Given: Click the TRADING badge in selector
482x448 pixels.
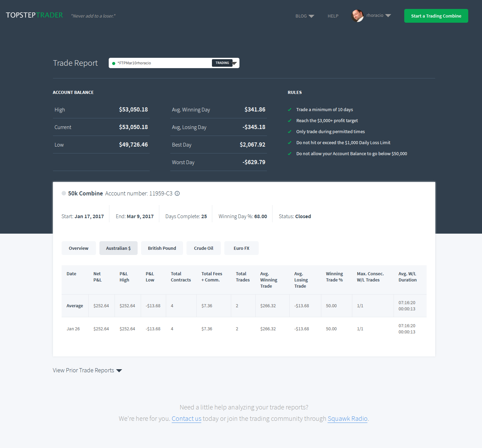Looking at the screenshot, I should (222, 63).
